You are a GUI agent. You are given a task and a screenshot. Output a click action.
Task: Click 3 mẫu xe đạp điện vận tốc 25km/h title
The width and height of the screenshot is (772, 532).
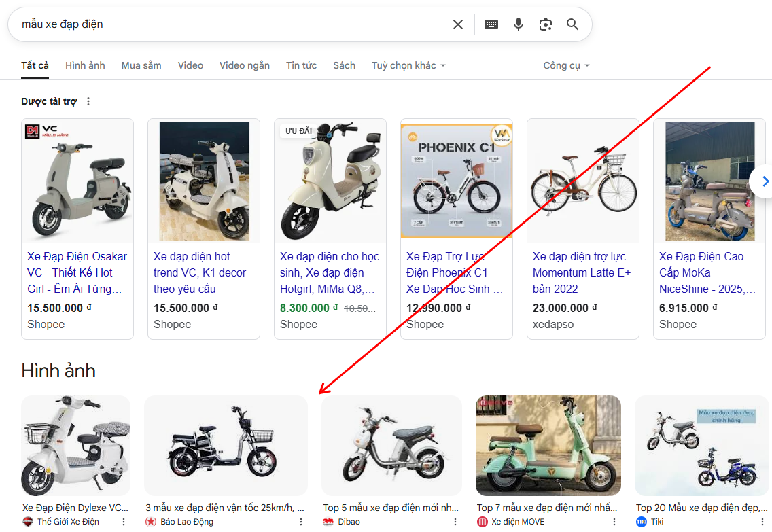tap(225, 508)
